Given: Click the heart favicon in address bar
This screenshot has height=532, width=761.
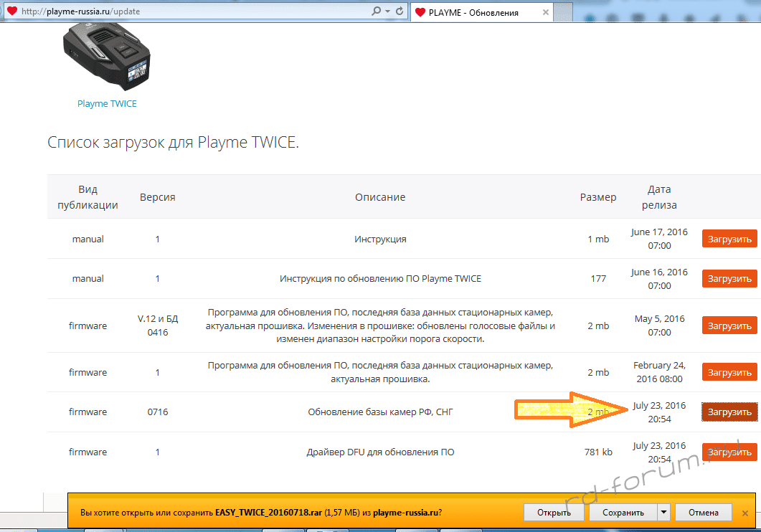Looking at the screenshot, I should 11,11.
